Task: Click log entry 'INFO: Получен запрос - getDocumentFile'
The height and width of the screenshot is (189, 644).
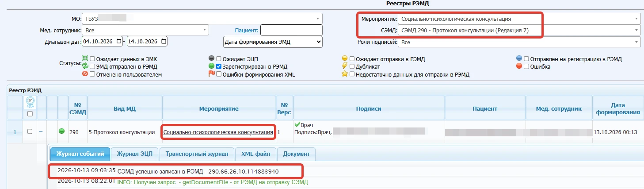Action: pos(212,182)
